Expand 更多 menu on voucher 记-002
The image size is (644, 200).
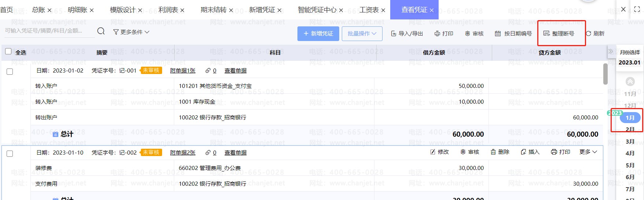pos(588,152)
